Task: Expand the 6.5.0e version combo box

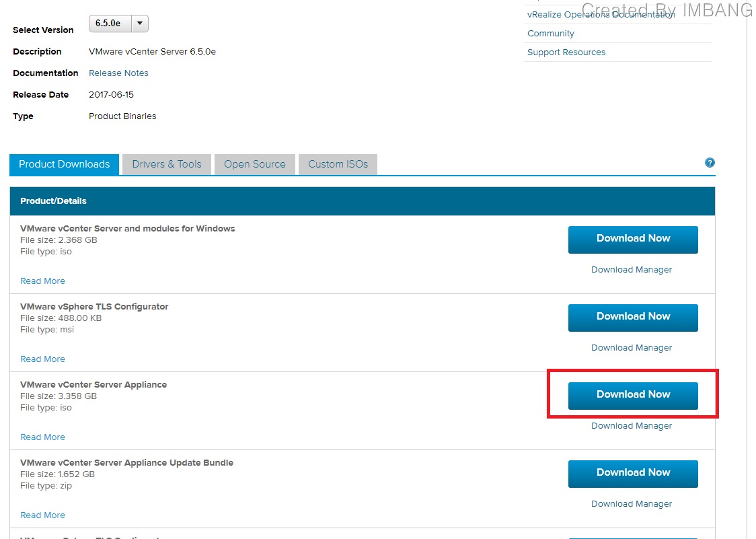Action: coord(118,23)
